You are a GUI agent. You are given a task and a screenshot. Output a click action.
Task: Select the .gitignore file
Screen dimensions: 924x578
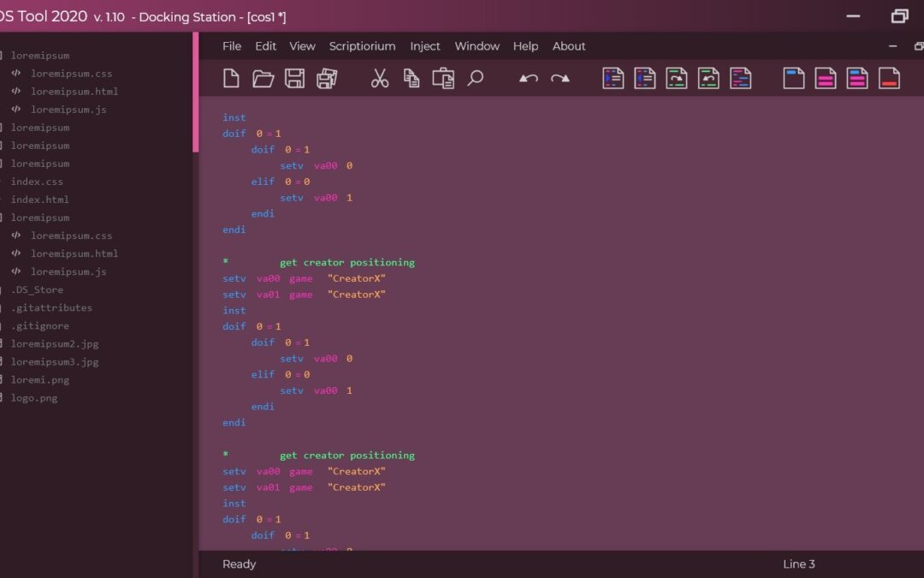pos(39,325)
